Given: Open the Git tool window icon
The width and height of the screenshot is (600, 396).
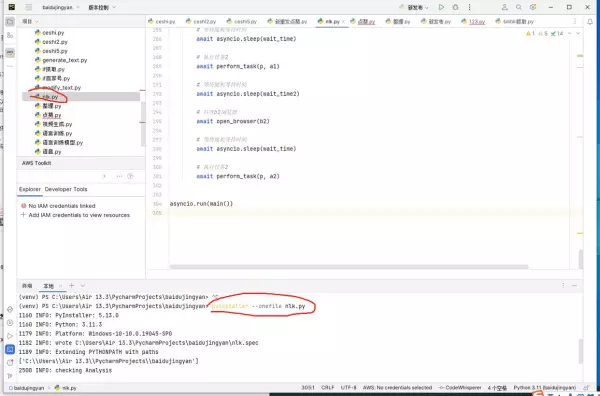Looking at the screenshot, I should (x=10, y=376).
